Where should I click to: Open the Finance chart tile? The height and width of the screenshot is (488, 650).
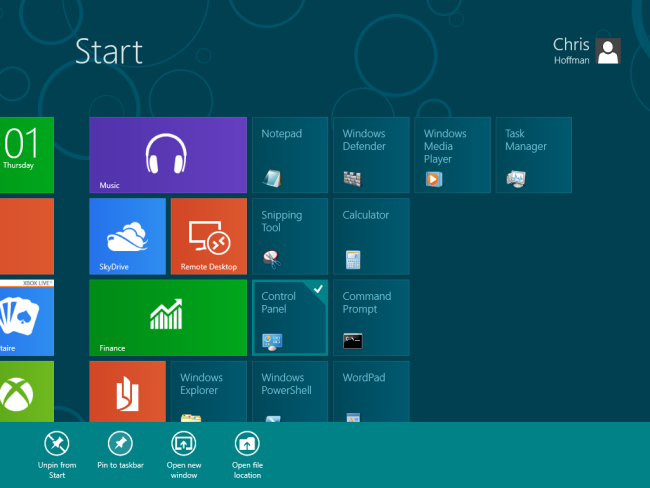[168, 318]
